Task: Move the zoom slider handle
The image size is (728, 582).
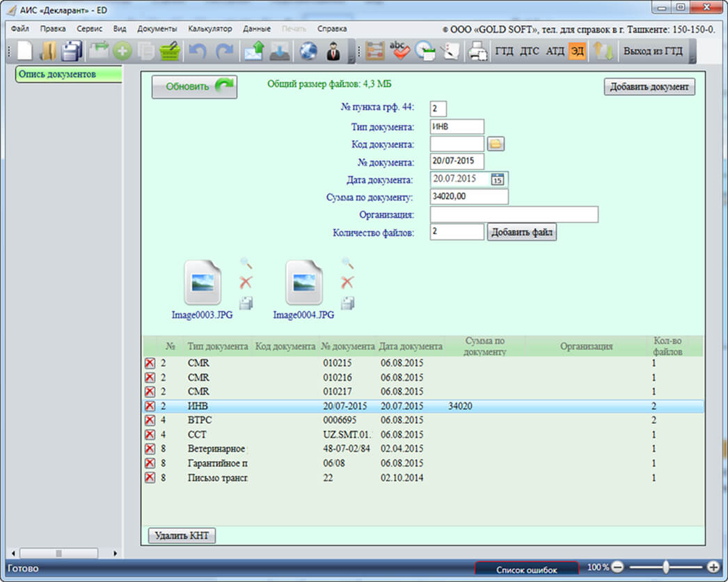Action: pos(666,567)
